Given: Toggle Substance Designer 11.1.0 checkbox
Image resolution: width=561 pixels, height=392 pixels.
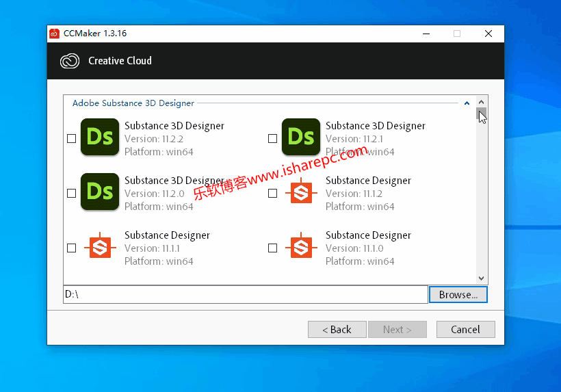Looking at the screenshot, I should [x=272, y=248].
